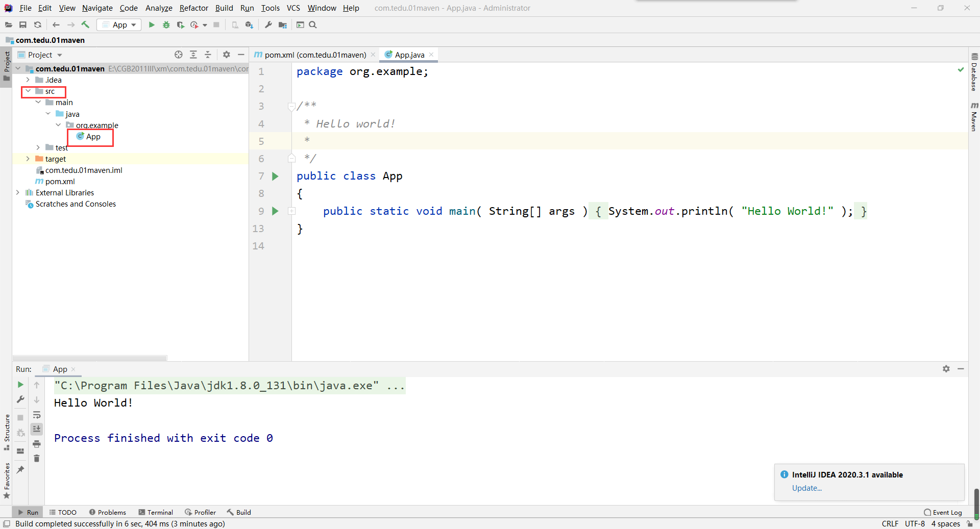Image resolution: width=980 pixels, height=529 pixels.
Task: Expand the test folder
Action: pyautogui.click(x=38, y=147)
